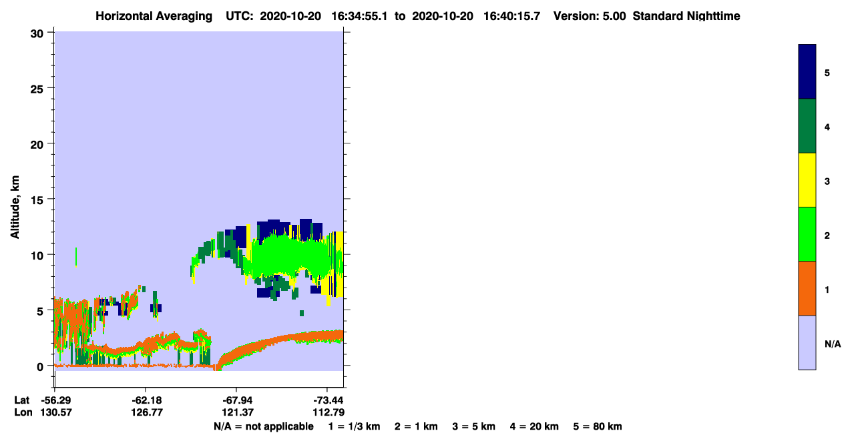868x445 pixels.
Task: Click the color bar label '1'
Action: [x=827, y=290]
